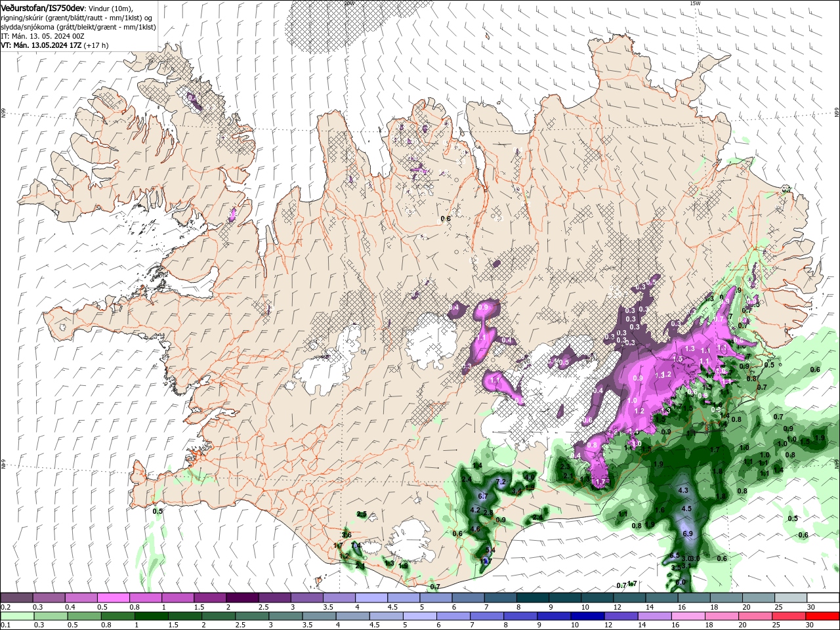Click the '(+17 h)' forecast offset text
This screenshot has height=630, width=840.
tap(96, 45)
